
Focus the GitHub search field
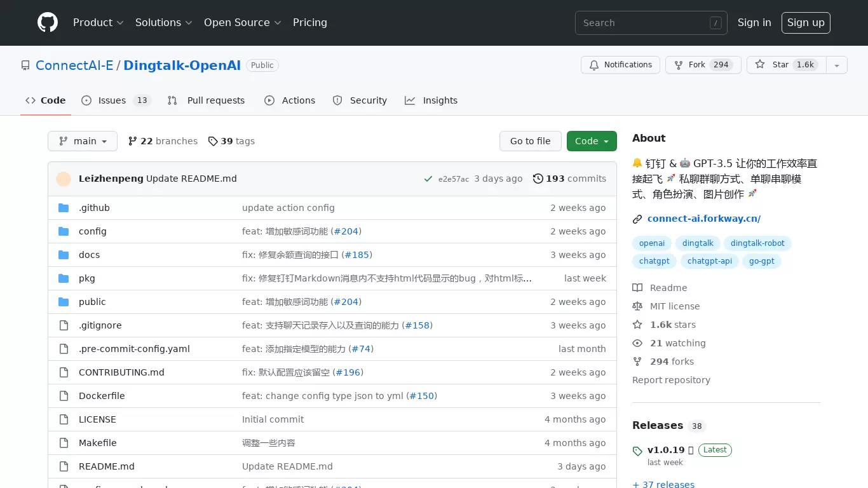pos(651,23)
